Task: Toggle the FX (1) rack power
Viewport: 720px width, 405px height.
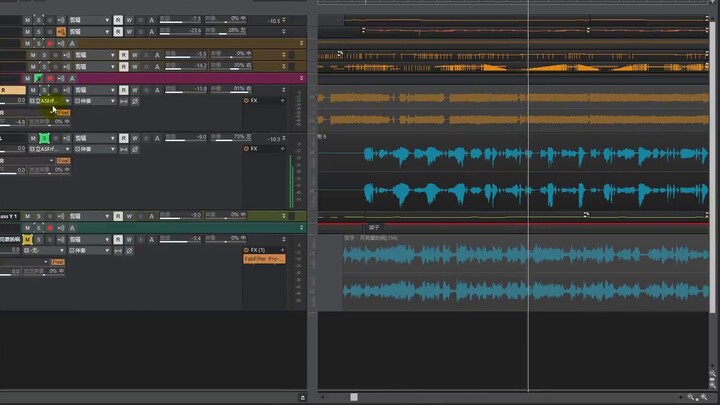Action: click(246, 250)
